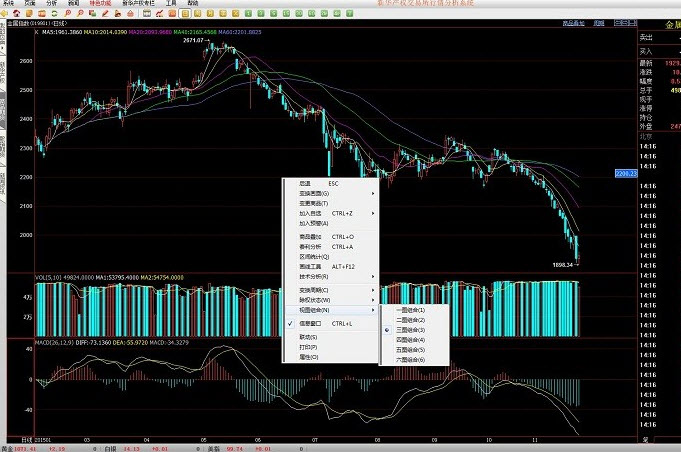Choose 联动(S) in context menu
This screenshot has width=681, height=452.
pyautogui.click(x=331, y=337)
